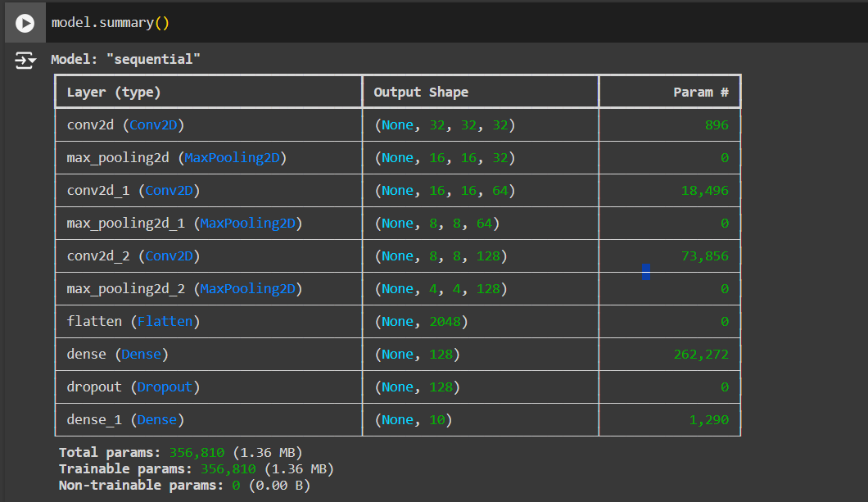The width and height of the screenshot is (868, 502).
Task: Click the Total params value 356,810
Action: click(x=197, y=452)
